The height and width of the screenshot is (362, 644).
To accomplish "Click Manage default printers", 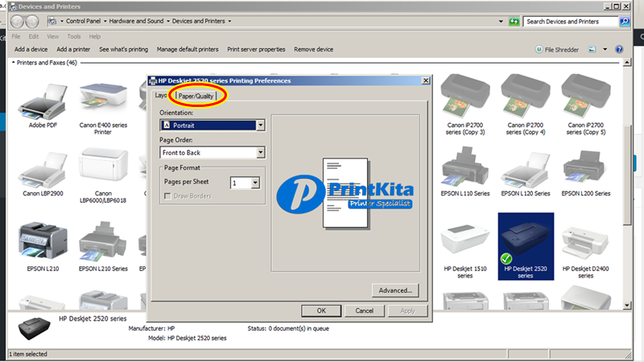I will [188, 49].
